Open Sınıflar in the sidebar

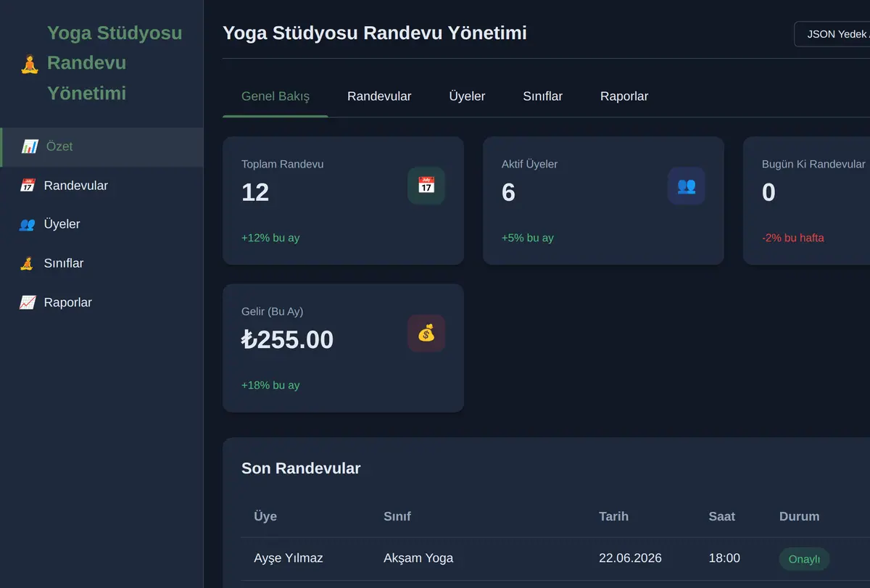[x=101, y=263]
